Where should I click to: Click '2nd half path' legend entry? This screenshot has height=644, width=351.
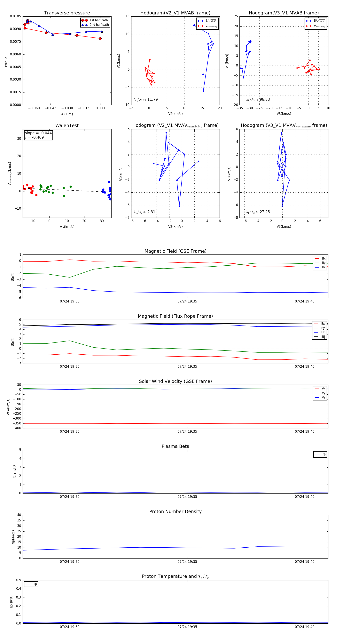click(x=95, y=25)
